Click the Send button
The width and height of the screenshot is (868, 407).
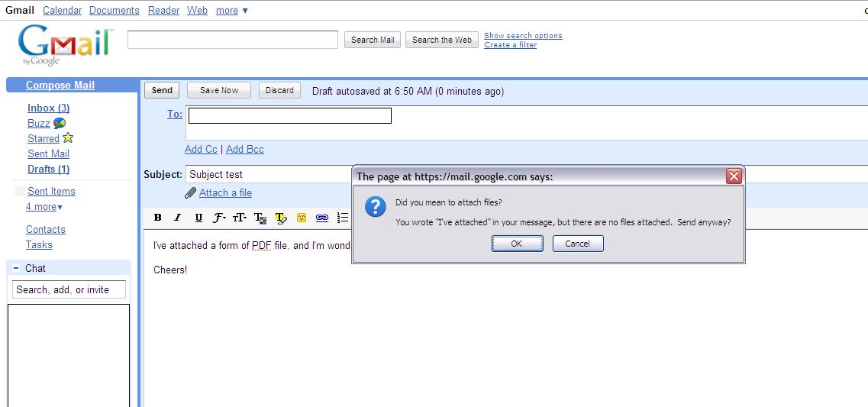(162, 90)
